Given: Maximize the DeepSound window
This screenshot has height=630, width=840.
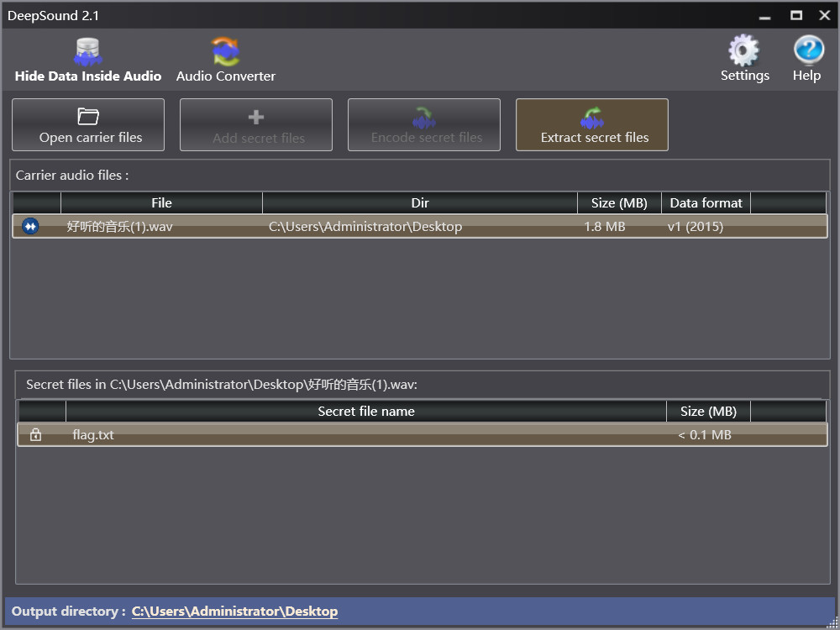Looking at the screenshot, I should pos(796,15).
